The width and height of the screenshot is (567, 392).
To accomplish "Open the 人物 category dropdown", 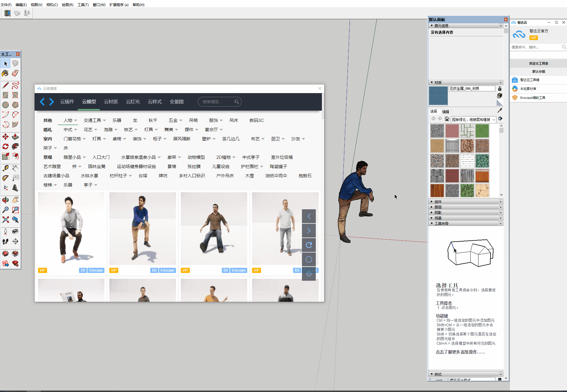I will click(x=75, y=120).
